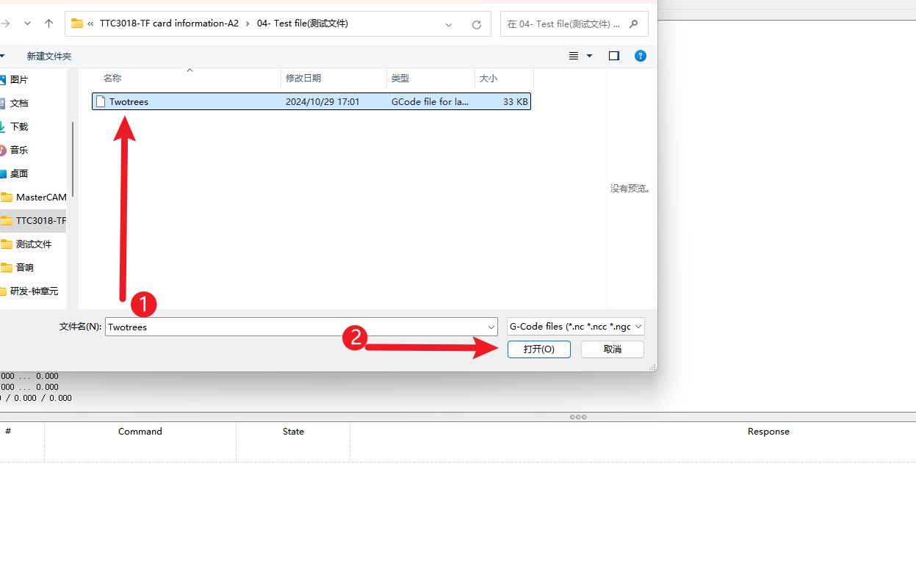
Task: Open the G-Code files type dropdown
Action: coord(575,327)
